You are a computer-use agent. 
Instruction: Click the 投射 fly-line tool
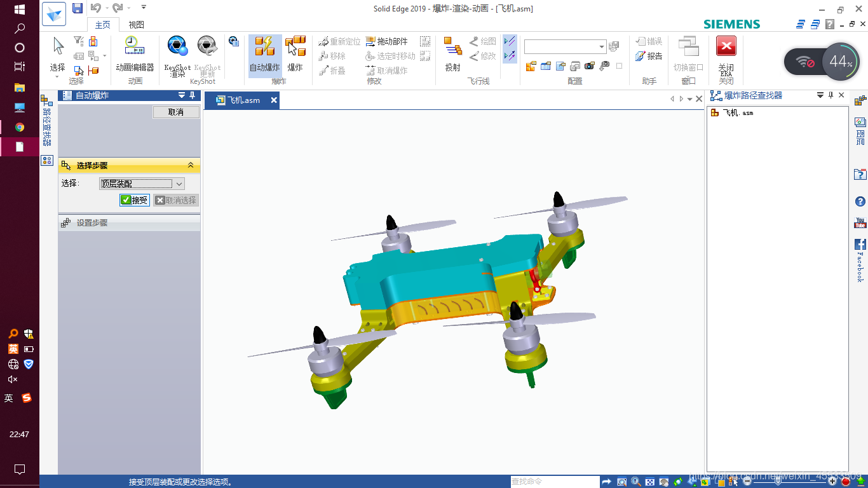pyautogui.click(x=453, y=54)
